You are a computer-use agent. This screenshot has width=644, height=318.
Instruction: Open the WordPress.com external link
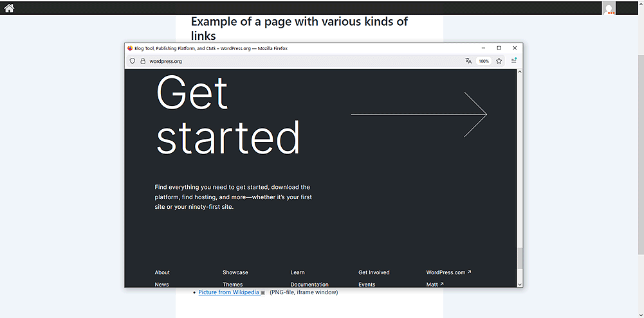448,272
